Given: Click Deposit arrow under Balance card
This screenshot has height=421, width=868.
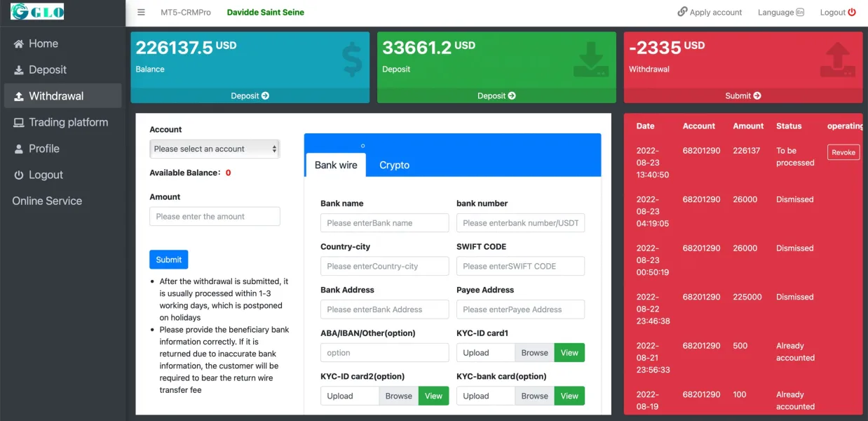Looking at the screenshot, I should (250, 95).
